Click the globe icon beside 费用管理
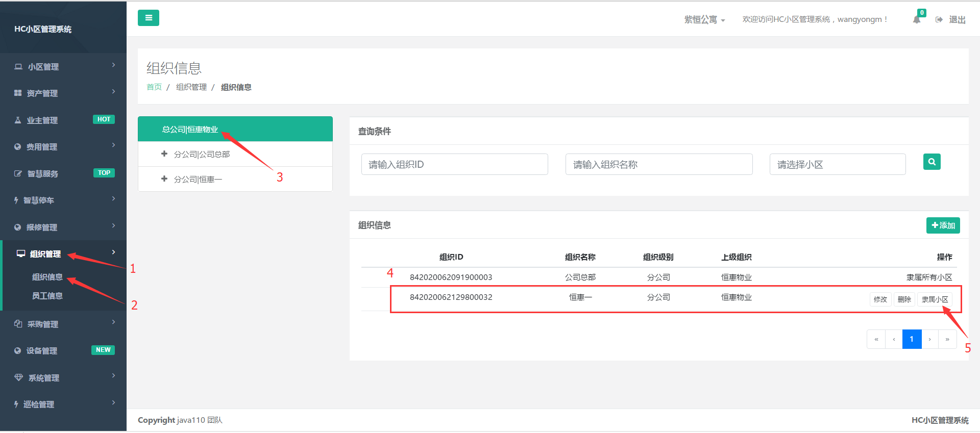 (18, 147)
